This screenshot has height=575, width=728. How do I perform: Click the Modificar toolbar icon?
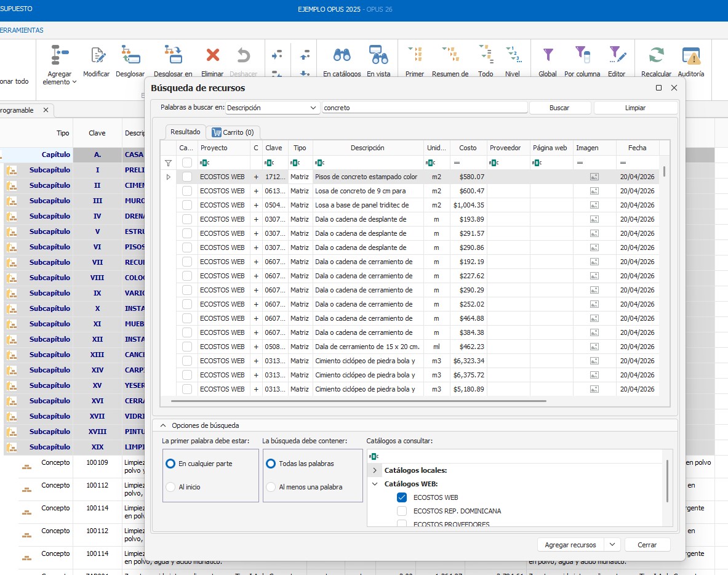[x=97, y=55]
